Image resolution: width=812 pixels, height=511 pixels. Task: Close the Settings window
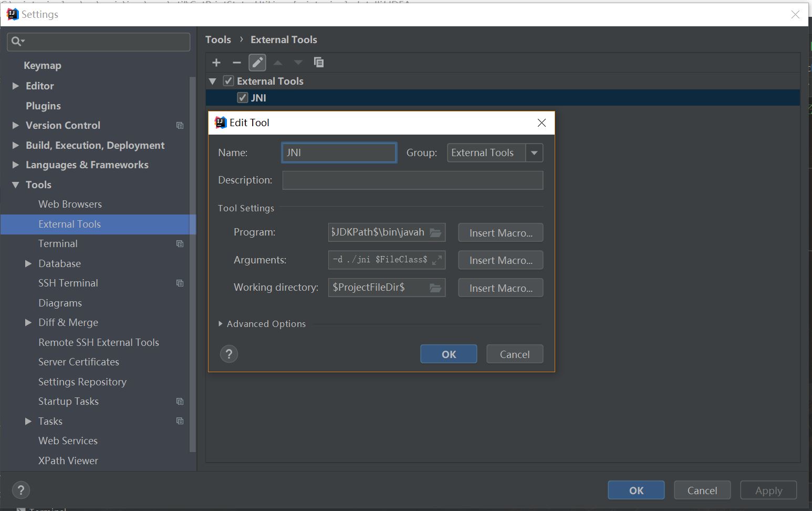[x=795, y=15]
